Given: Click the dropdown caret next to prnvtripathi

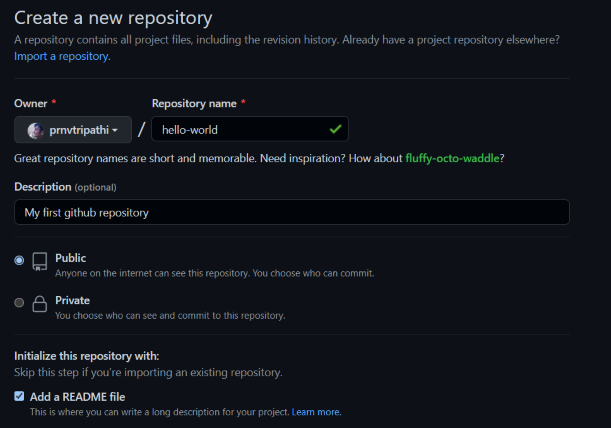Looking at the screenshot, I should tap(115, 130).
